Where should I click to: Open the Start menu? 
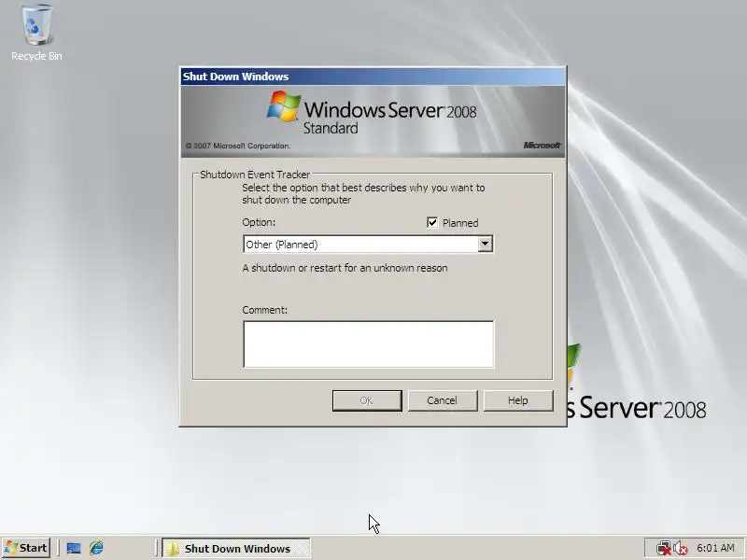pos(26,548)
